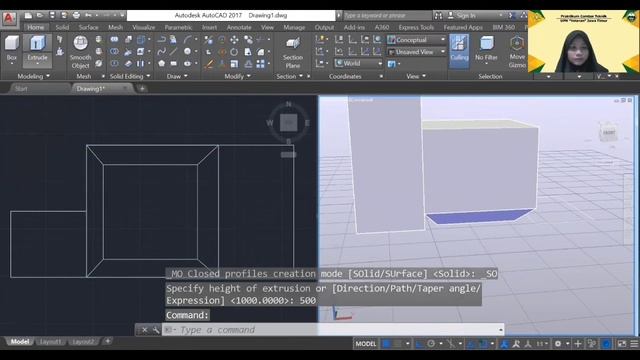Open the AutoCAD application menu
The height and width of the screenshot is (360, 640).
click(x=9, y=19)
